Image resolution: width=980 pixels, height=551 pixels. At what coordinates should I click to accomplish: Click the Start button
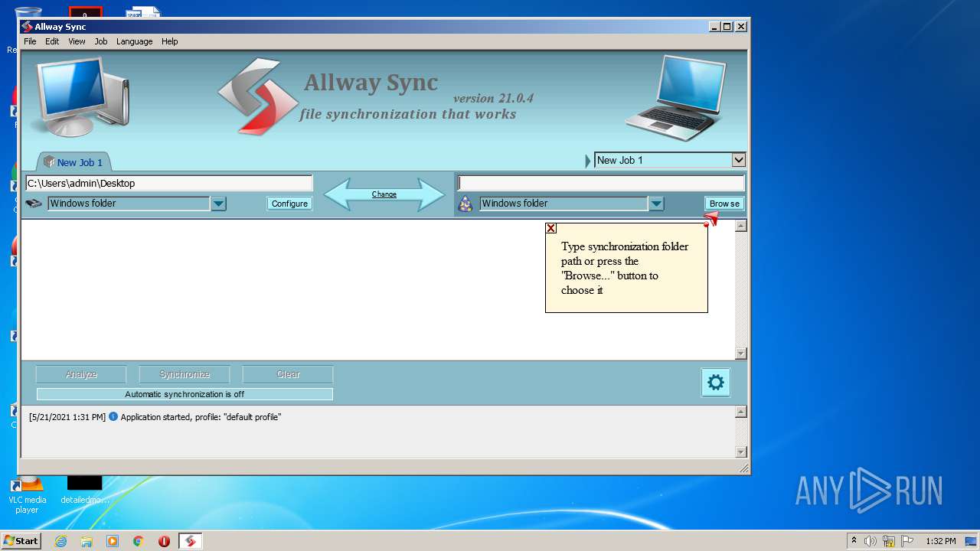21,541
